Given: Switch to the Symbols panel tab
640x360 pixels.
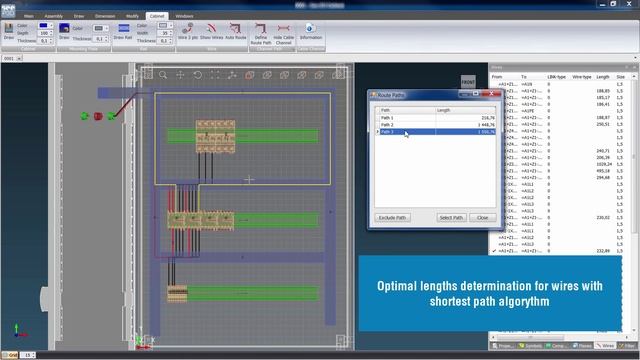Looking at the screenshot, I should [531, 346].
